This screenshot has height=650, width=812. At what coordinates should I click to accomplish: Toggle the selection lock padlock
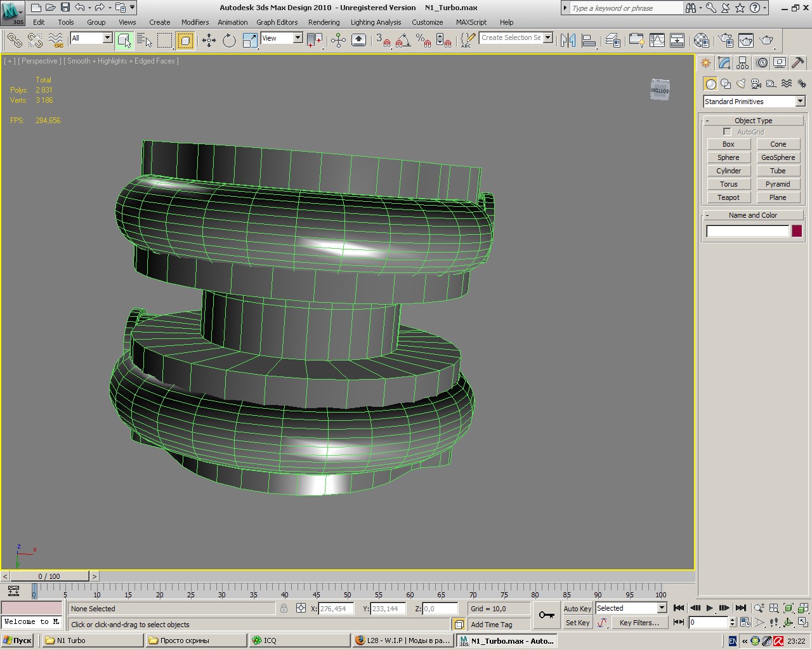tap(284, 608)
